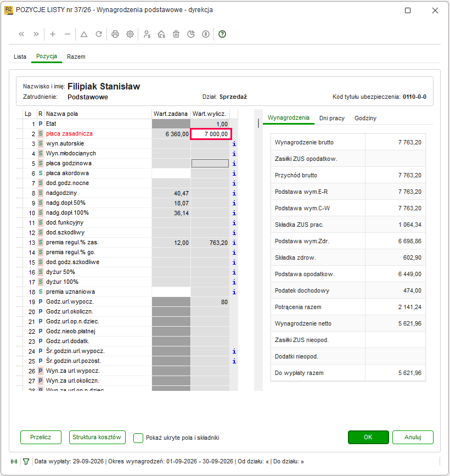
Task: Click the printer icon
Action: click(115, 34)
